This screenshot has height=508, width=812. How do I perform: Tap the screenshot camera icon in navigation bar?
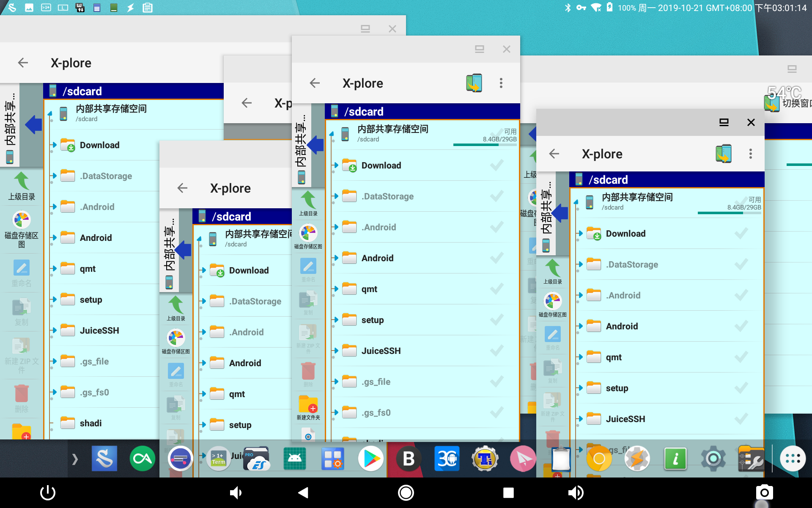[765, 492]
